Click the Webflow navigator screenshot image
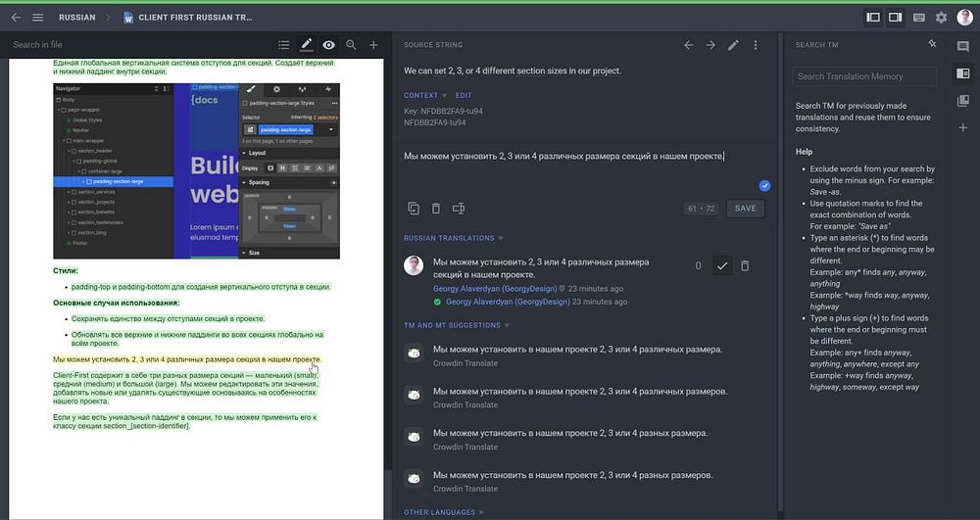This screenshot has height=520, width=980. 196,171
